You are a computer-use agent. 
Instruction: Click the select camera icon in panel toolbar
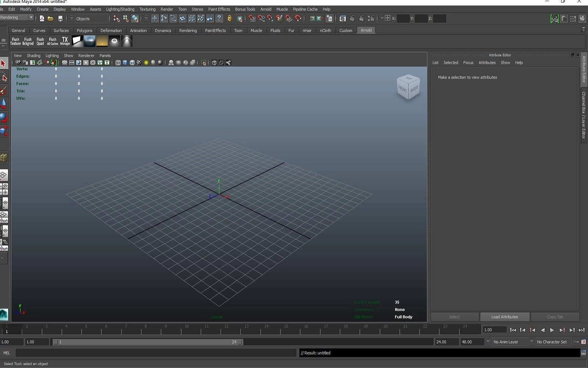[18, 63]
